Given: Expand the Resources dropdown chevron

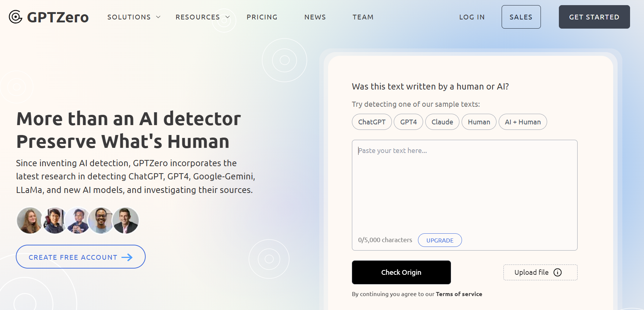Looking at the screenshot, I should point(228,17).
